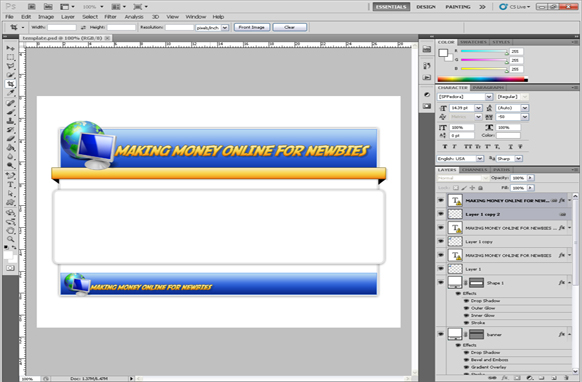582x382 pixels.
Task: Toggle the Faux Bold text style
Action: tap(445, 147)
